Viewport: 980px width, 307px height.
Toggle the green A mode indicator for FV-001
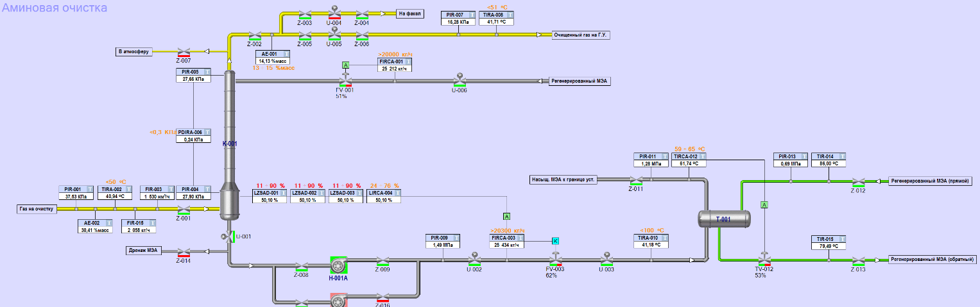click(x=345, y=65)
